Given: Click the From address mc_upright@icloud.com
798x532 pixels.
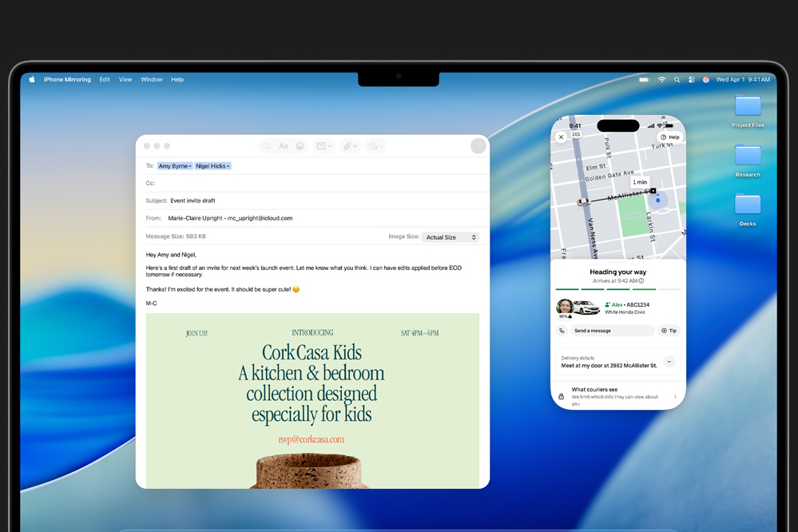Looking at the screenshot, I should 260,218.
